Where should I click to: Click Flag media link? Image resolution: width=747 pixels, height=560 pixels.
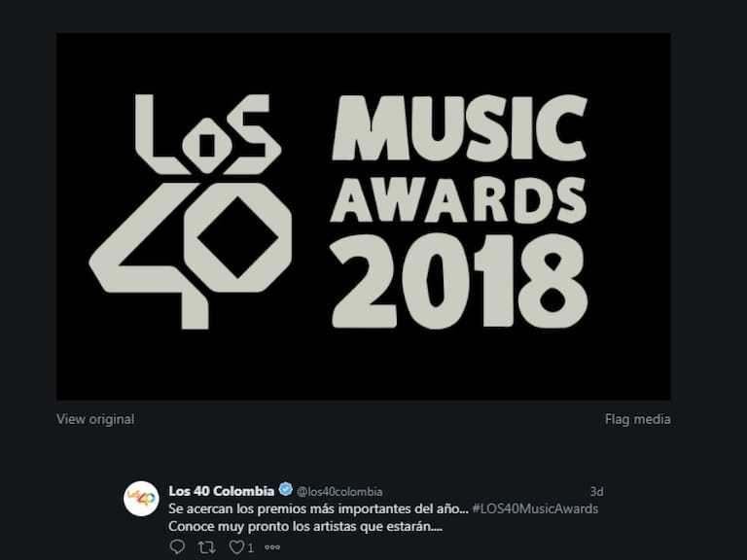click(x=637, y=419)
